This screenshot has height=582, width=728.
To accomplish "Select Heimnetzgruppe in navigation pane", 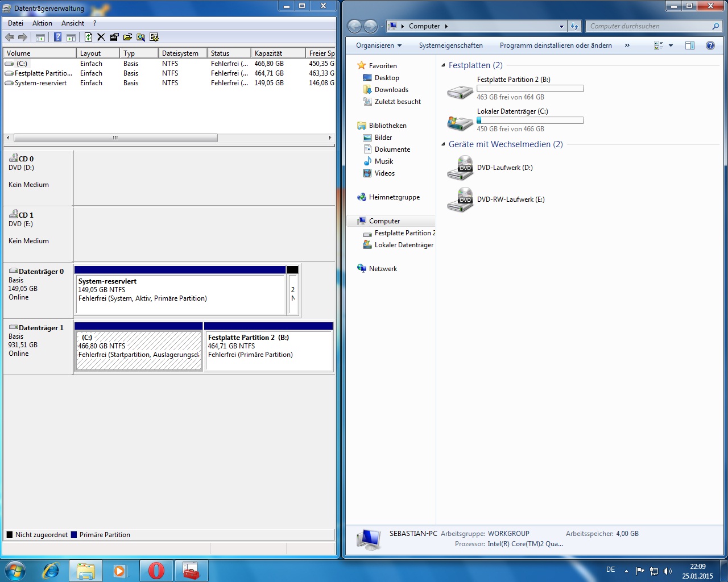I will click(x=394, y=197).
